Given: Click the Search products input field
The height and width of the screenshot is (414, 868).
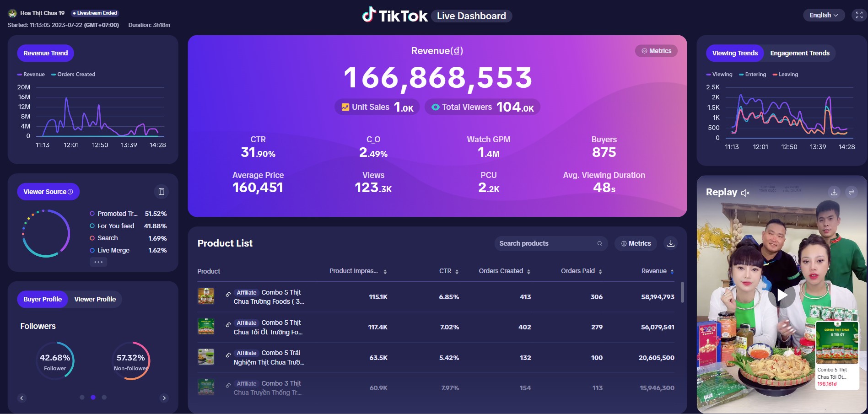Looking at the screenshot, I should tap(545, 243).
